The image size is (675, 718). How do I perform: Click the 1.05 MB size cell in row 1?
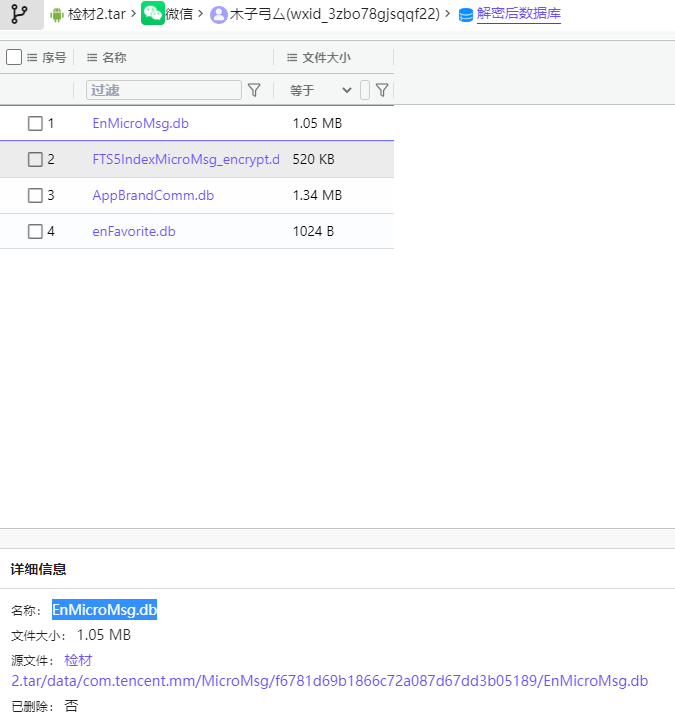tap(317, 123)
